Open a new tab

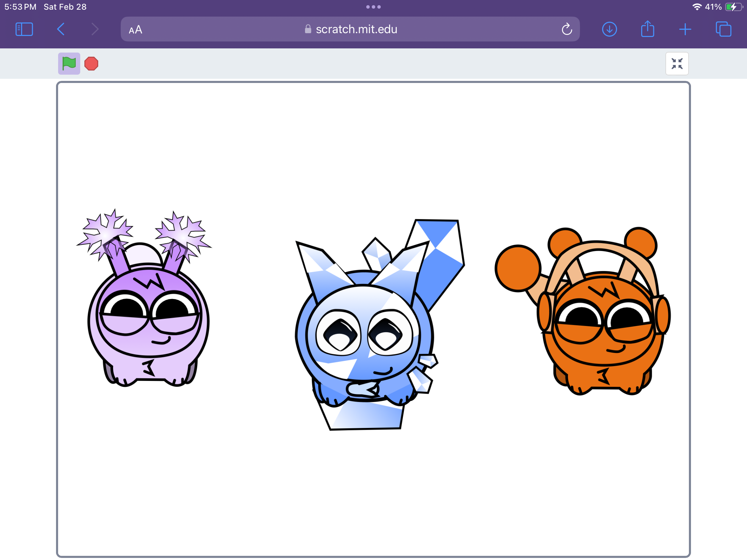click(685, 29)
